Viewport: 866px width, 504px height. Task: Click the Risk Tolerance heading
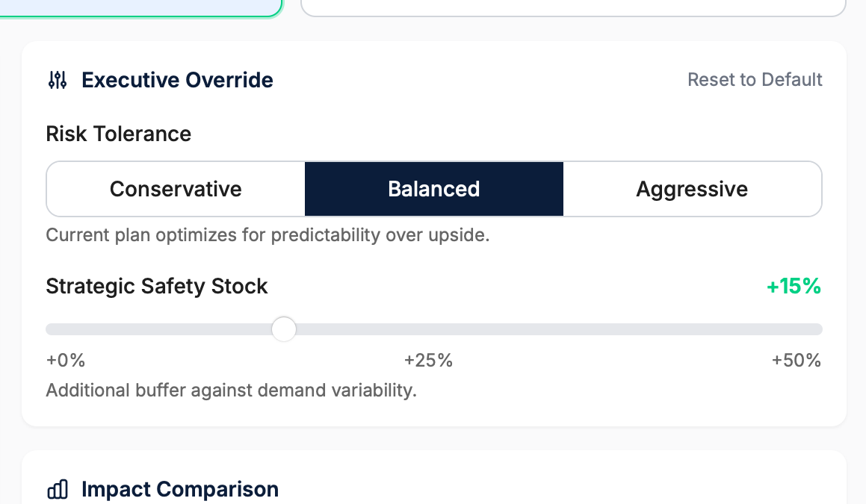118,134
